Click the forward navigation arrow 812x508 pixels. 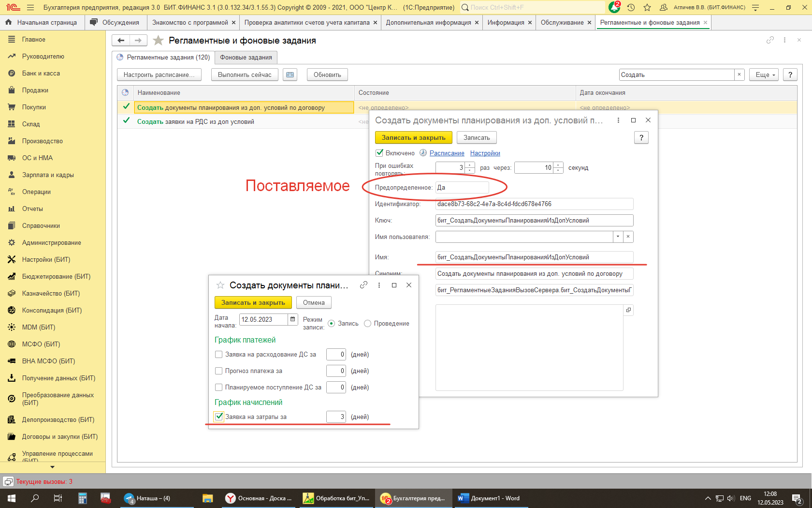[x=138, y=41]
